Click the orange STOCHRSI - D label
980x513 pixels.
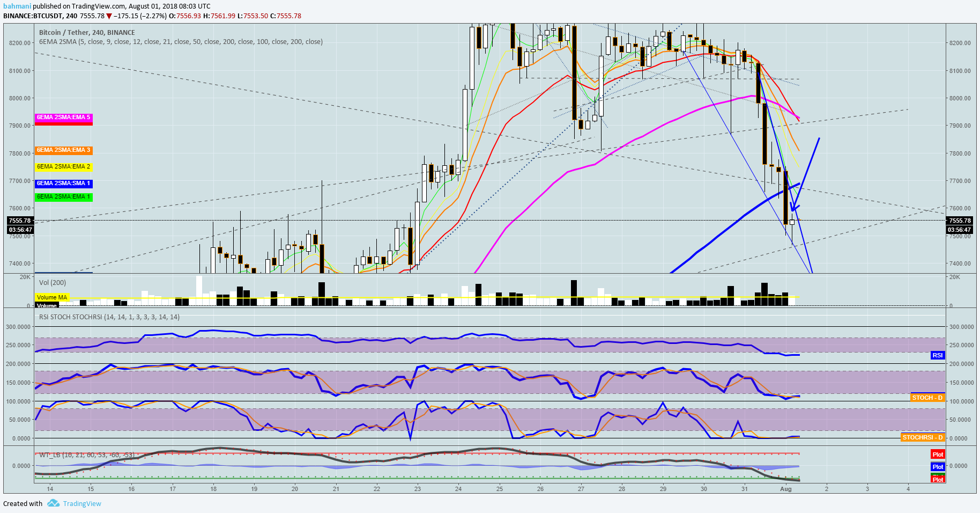point(923,437)
